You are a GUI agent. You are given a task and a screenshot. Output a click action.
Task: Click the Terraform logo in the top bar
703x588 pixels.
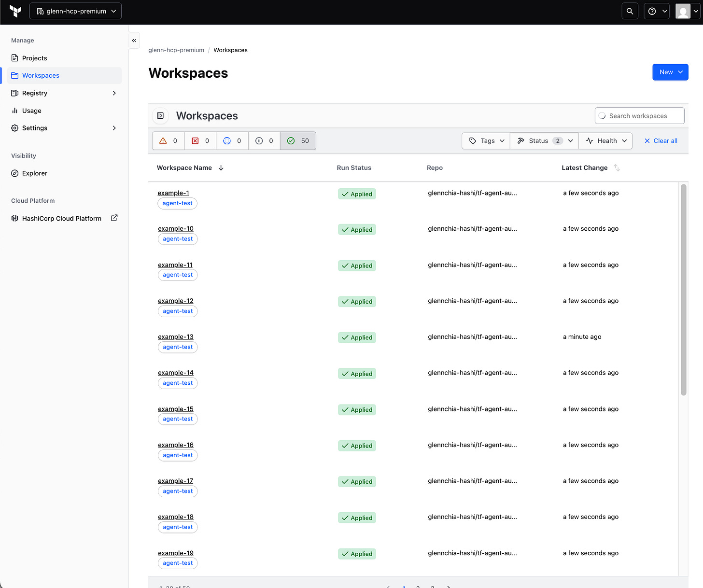pyautogui.click(x=14, y=11)
